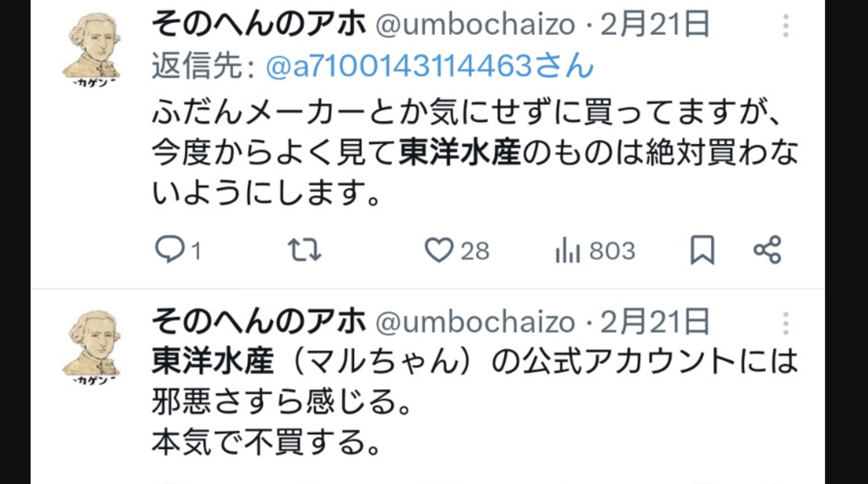Click first tweet body mentioning 東洋水産

click(x=475, y=153)
